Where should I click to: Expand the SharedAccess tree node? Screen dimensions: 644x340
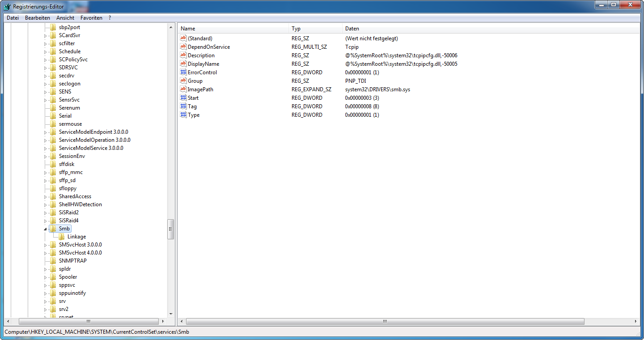click(x=45, y=196)
